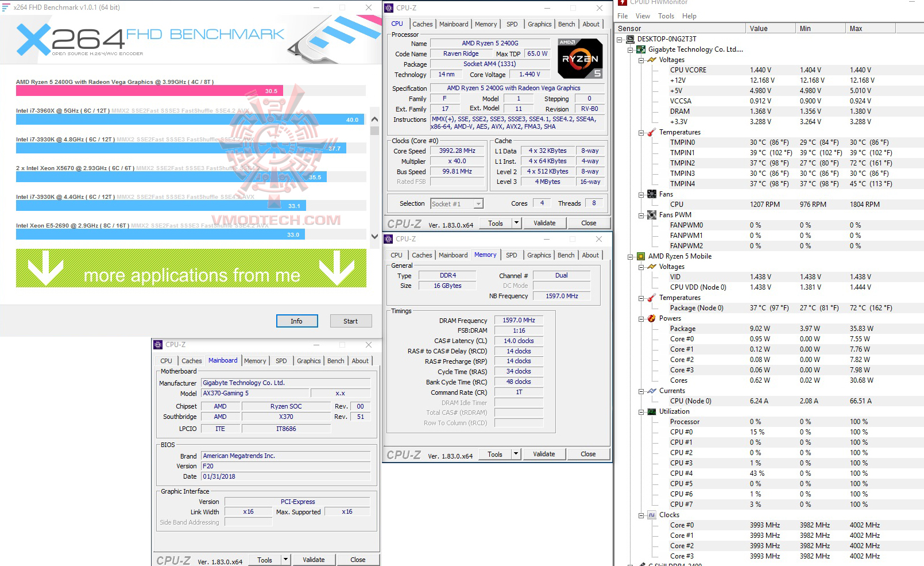924x566 pixels.
Task: Switch to the Graphics tab in the Mainboard window
Action: pyautogui.click(x=308, y=361)
